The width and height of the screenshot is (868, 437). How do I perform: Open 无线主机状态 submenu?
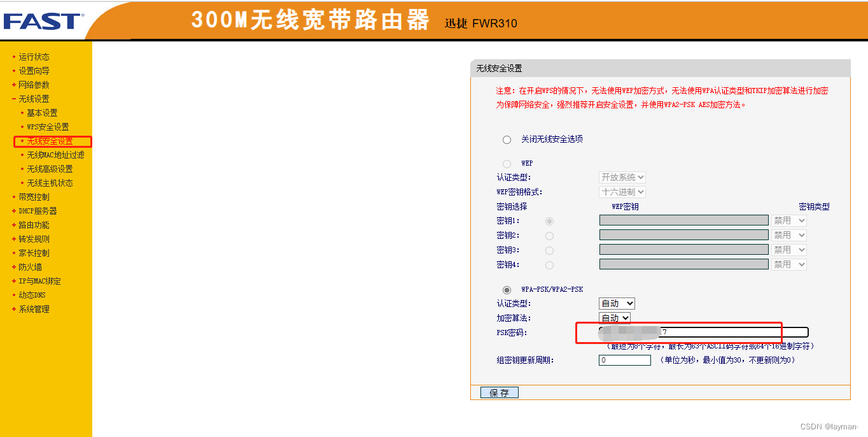tap(50, 183)
